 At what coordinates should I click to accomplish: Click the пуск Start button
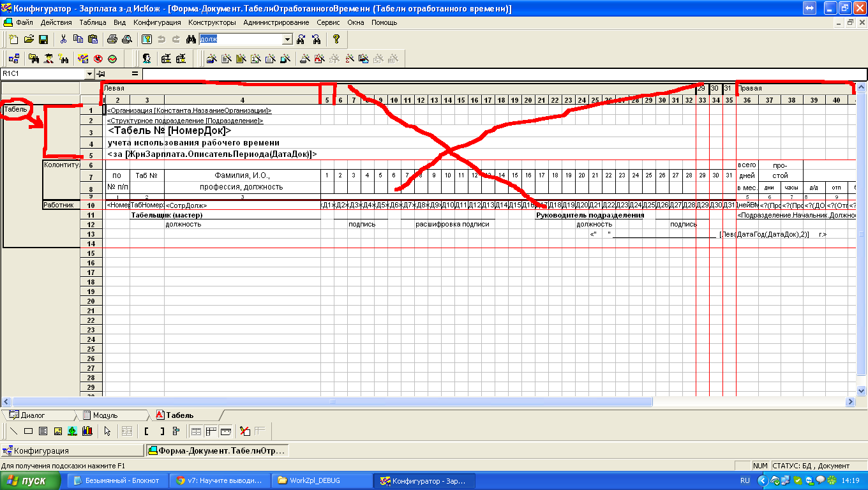[31, 480]
